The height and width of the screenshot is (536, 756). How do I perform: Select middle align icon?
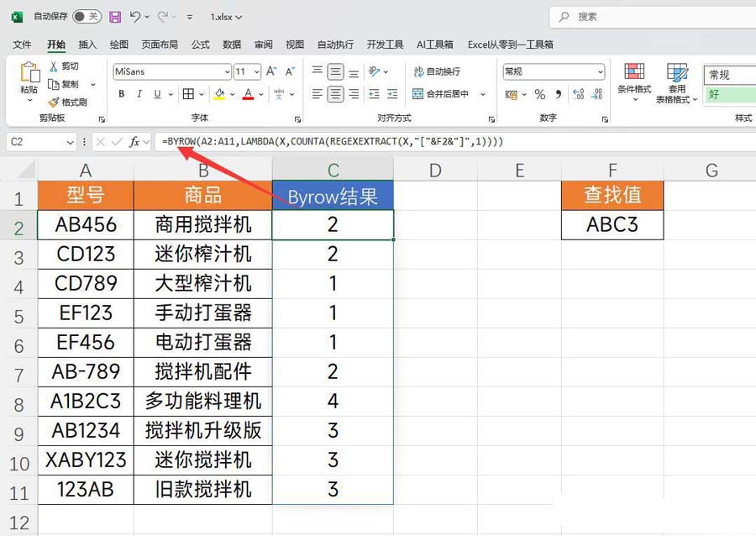[x=335, y=71]
